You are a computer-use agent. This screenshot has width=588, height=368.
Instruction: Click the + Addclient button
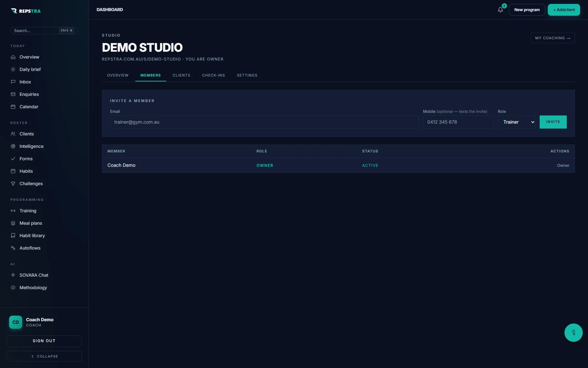564,10
